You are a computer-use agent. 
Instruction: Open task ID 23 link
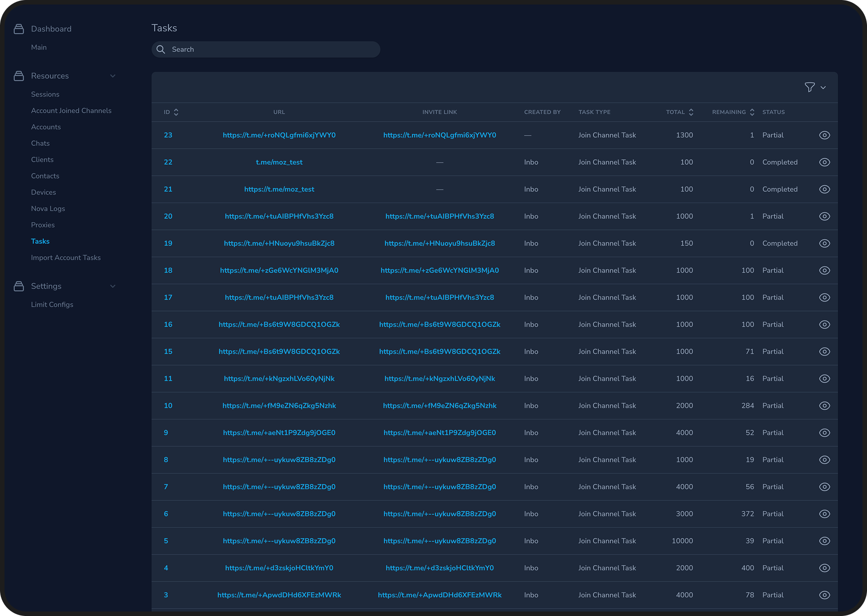tap(168, 135)
